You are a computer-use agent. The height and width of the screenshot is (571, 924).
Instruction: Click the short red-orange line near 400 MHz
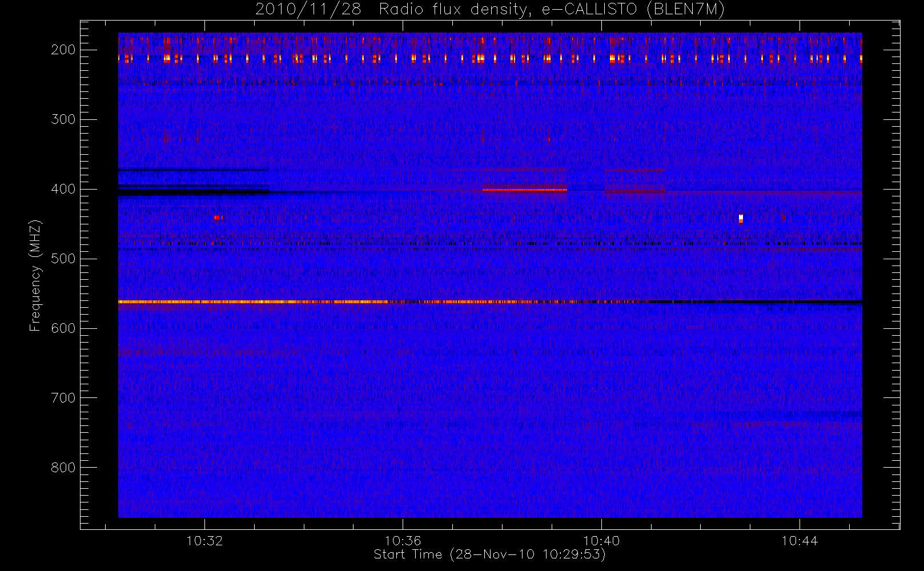[525, 190]
